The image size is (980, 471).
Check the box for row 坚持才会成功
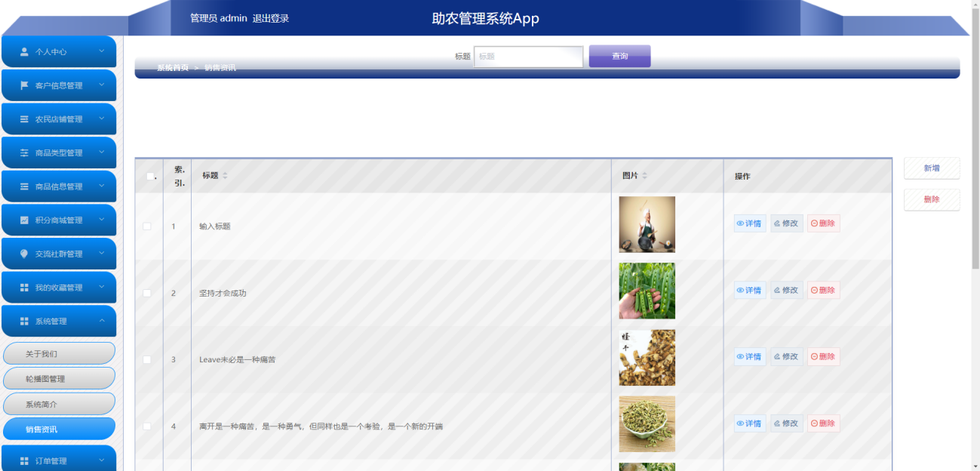tap(147, 293)
